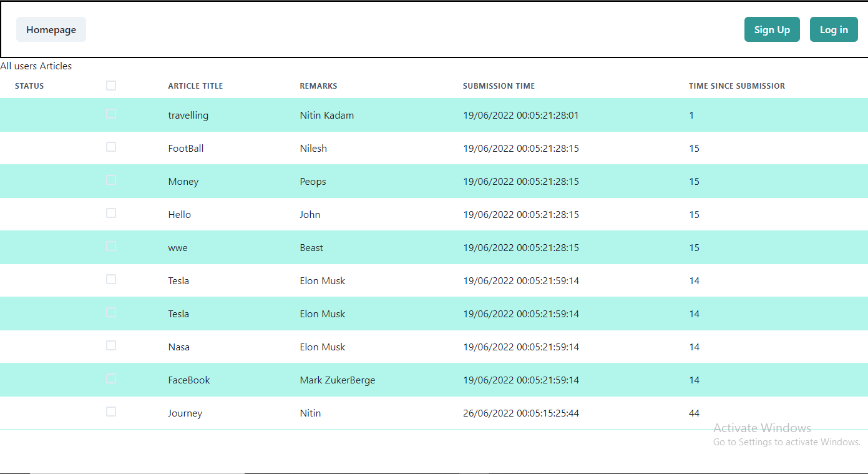Image resolution: width=868 pixels, height=474 pixels.
Task: Click the REMARKS column header
Action: pyautogui.click(x=318, y=86)
